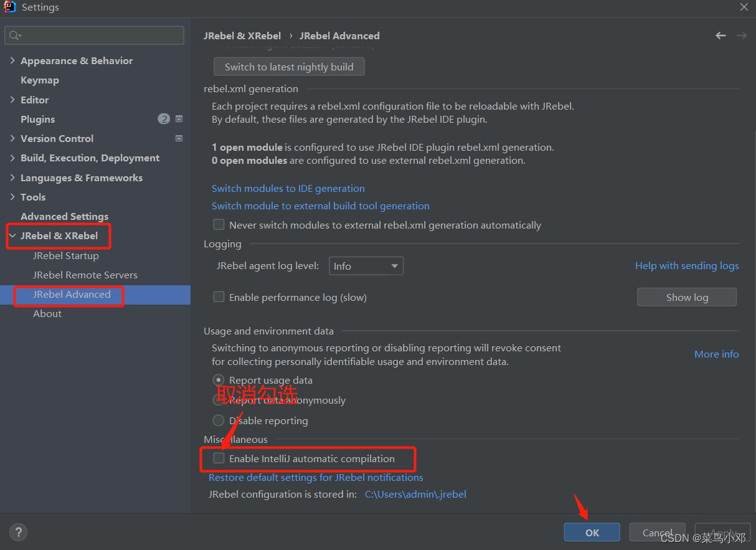Click the JRebel agent log level label
Screen dimensions: 756x550
tap(268, 265)
